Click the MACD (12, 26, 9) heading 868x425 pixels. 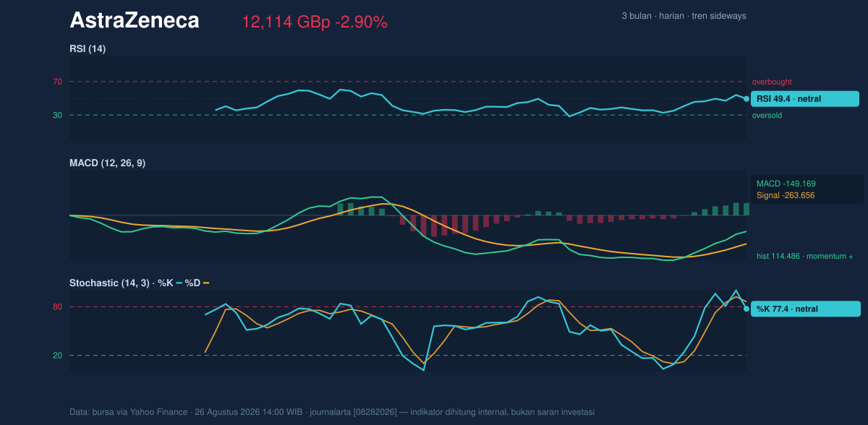pyautogui.click(x=107, y=163)
